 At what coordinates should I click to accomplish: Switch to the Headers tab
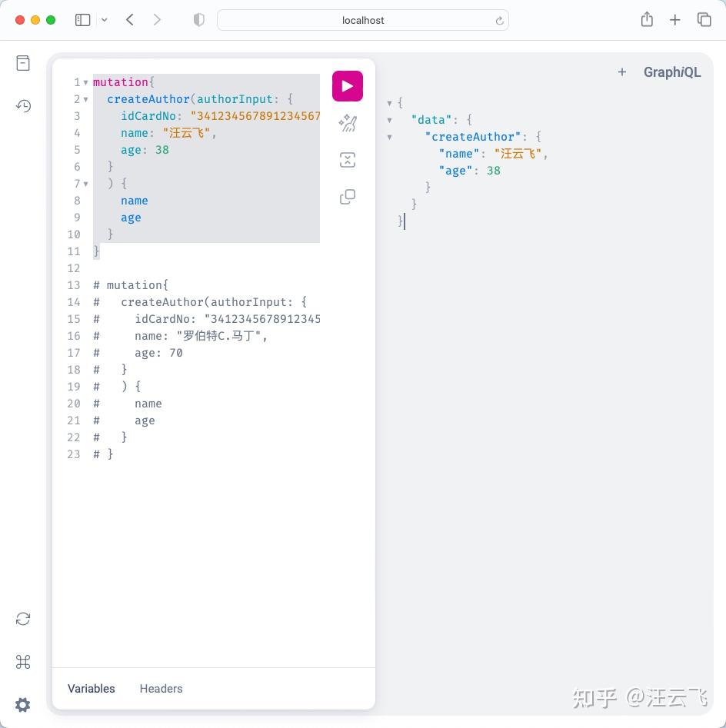pyautogui.click(x=161, y=689)
